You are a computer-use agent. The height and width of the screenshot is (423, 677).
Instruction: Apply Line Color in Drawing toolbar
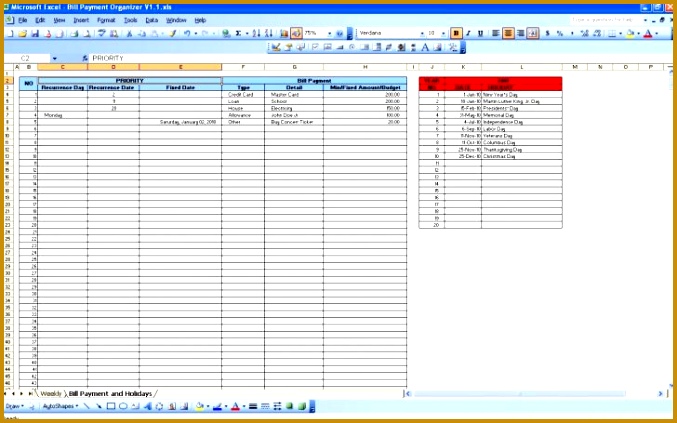(x=217, y=406)
